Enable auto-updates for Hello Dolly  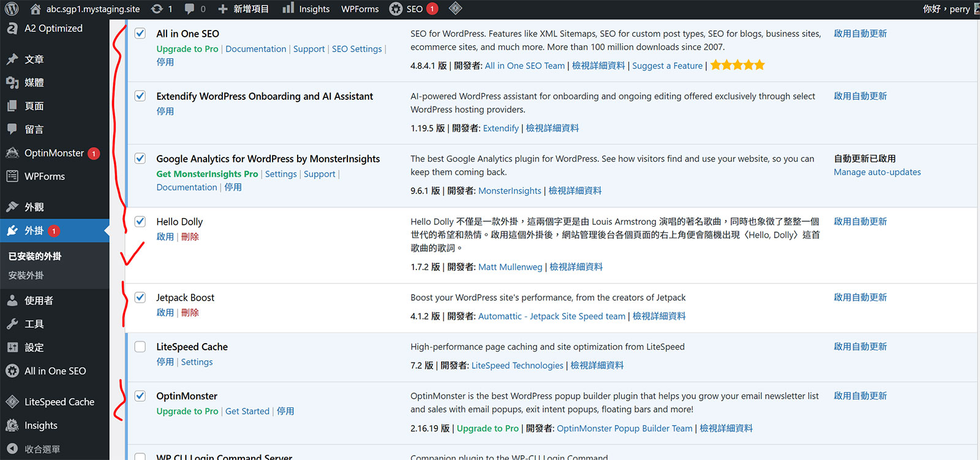[860, 222]
